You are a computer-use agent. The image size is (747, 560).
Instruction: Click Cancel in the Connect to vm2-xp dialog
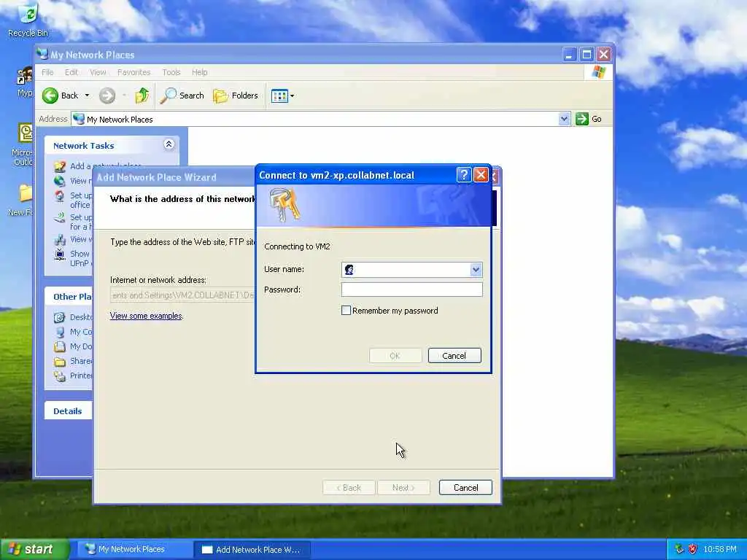click(x=454, y=356)
